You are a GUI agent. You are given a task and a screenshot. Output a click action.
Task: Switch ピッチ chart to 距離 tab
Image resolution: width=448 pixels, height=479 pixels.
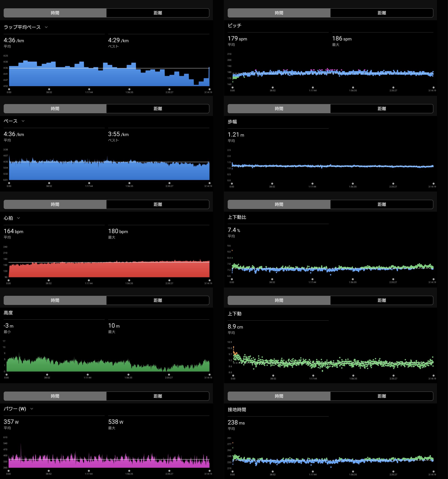382,13
